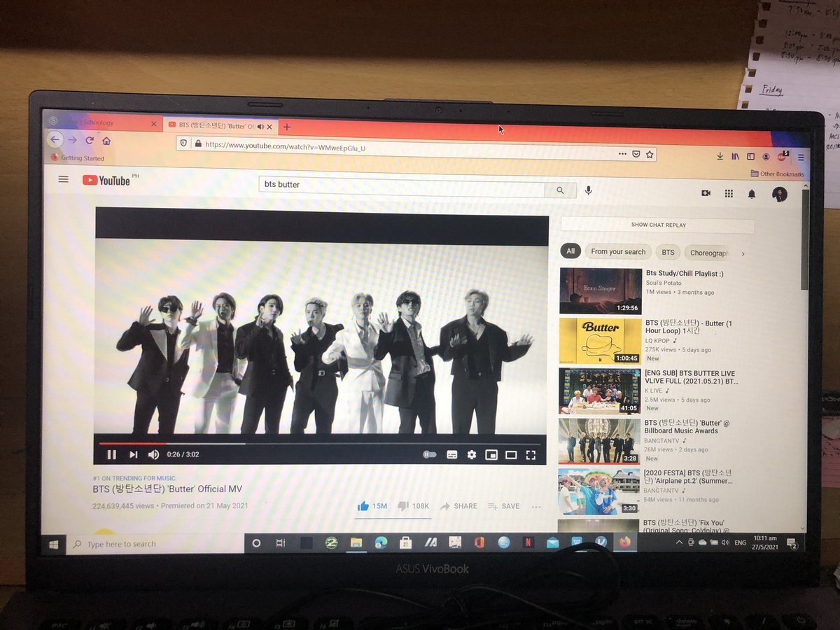Image resolution: width=840 pixels, height=630 pixels.
Task: Go to YouTube home via logo
Action: (106, 181)
